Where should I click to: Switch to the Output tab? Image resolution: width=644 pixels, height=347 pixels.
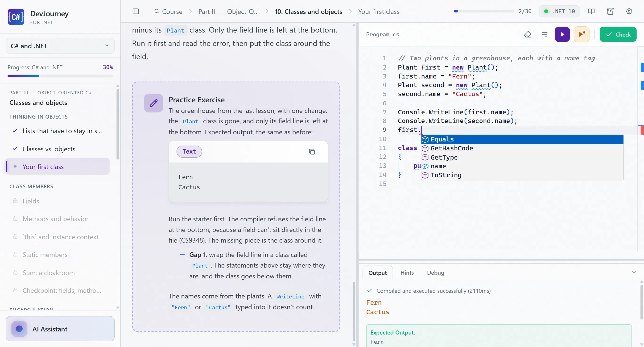(x=377, y=273)
